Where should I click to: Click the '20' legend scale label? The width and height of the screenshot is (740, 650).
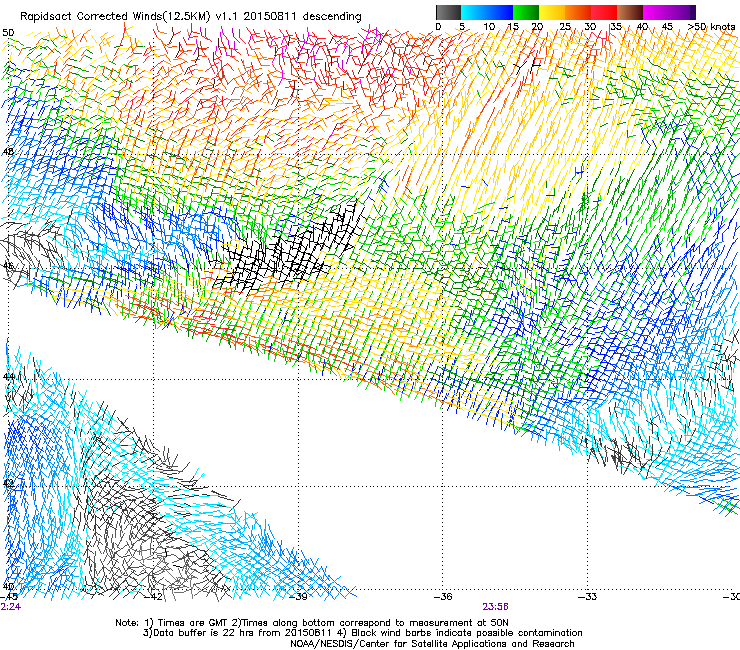[537, 27]
